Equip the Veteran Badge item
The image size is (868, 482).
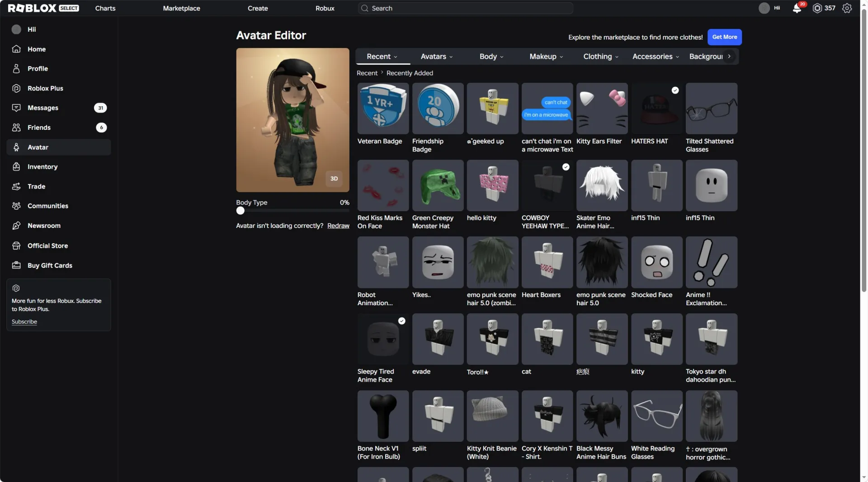click(x=383, y=109)
